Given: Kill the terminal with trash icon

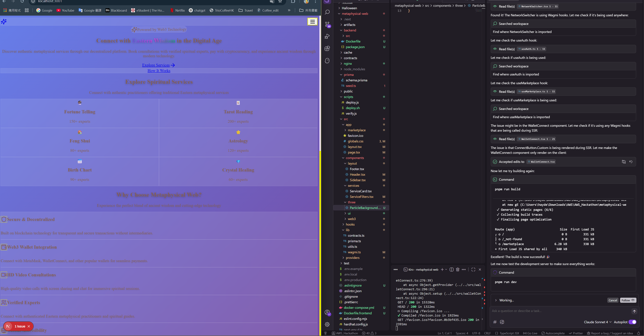Looking at the screenshot, I should (x=457, y=270).
